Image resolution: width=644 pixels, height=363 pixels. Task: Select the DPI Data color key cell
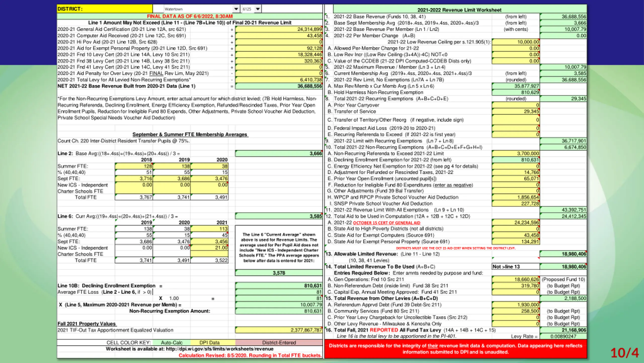pyautogui.click(x=209, y=343)
